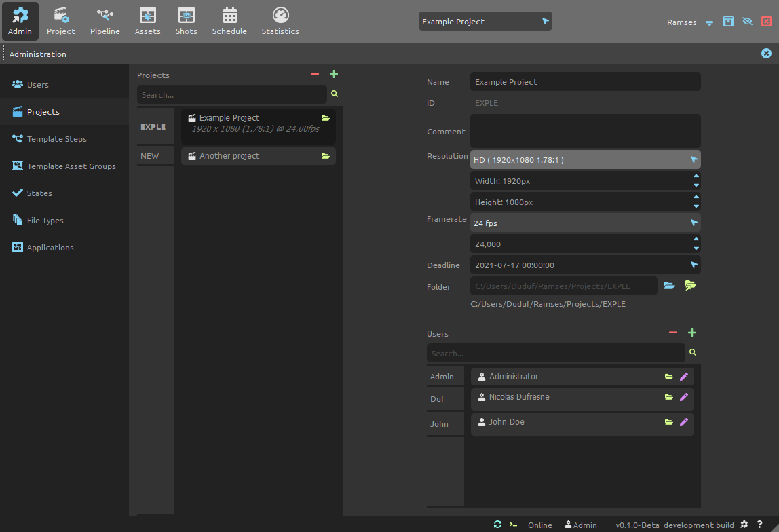Open the Shots panel
The width and height of the screenshot is (779, 532).
[186, 21]
